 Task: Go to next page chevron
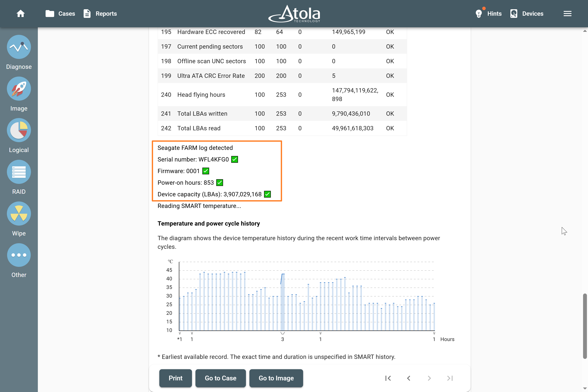click(429, 378)
